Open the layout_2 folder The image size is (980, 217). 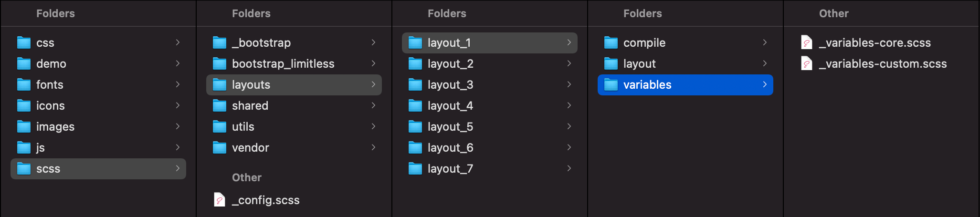(450, 64)
